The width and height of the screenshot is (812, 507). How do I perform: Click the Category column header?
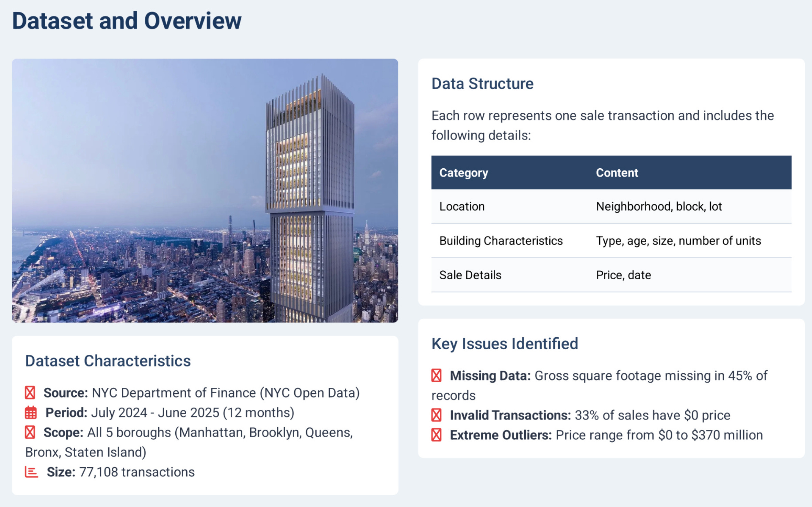click(x=463, y=173)
